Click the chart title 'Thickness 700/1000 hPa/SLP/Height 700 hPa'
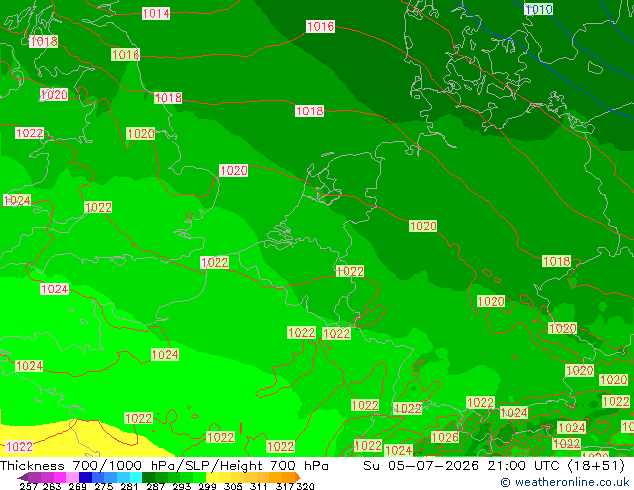Viewport: 634px width, 490px height. click(x=164, y=465)
